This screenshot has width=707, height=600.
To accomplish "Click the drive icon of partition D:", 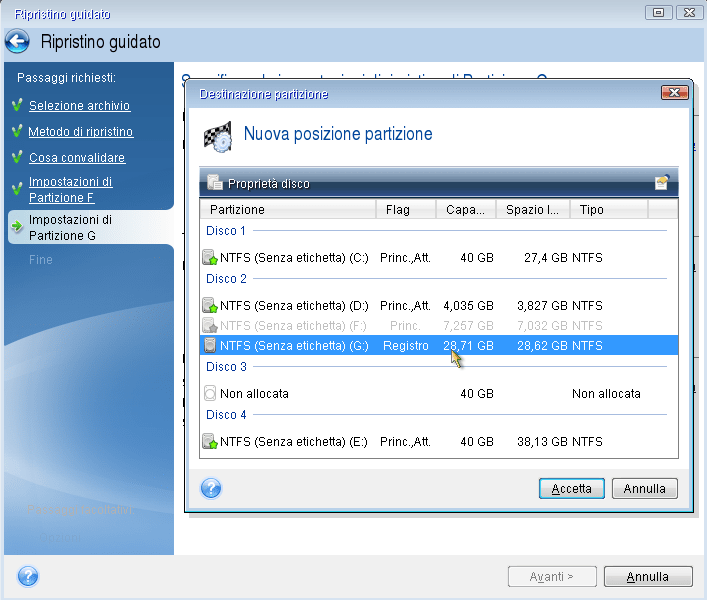I will click(x=210, y=306).
